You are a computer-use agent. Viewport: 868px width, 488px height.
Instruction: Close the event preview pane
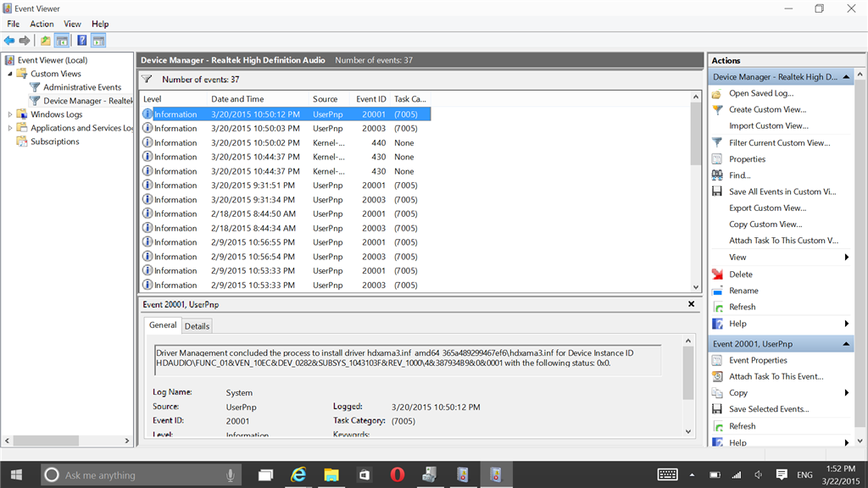pos(691,304)
